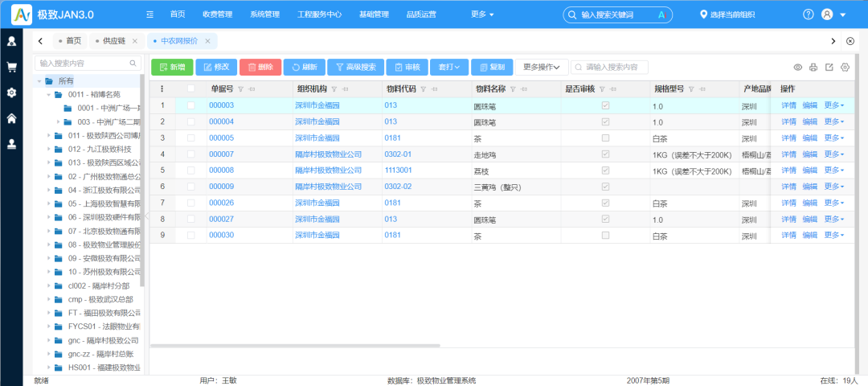Viewport: 868px width, 386px height.
Task: Click the green 新增 button
Action: click(x=172, y=68)
